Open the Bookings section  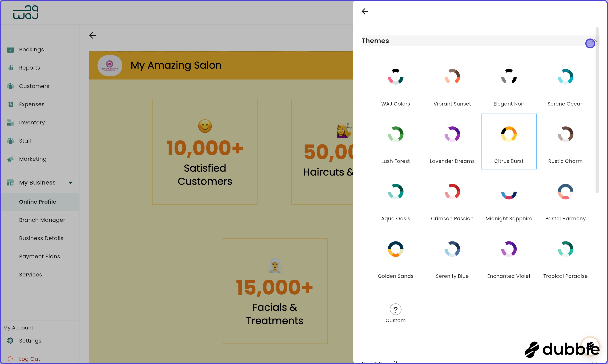click(x=31, y=50)
